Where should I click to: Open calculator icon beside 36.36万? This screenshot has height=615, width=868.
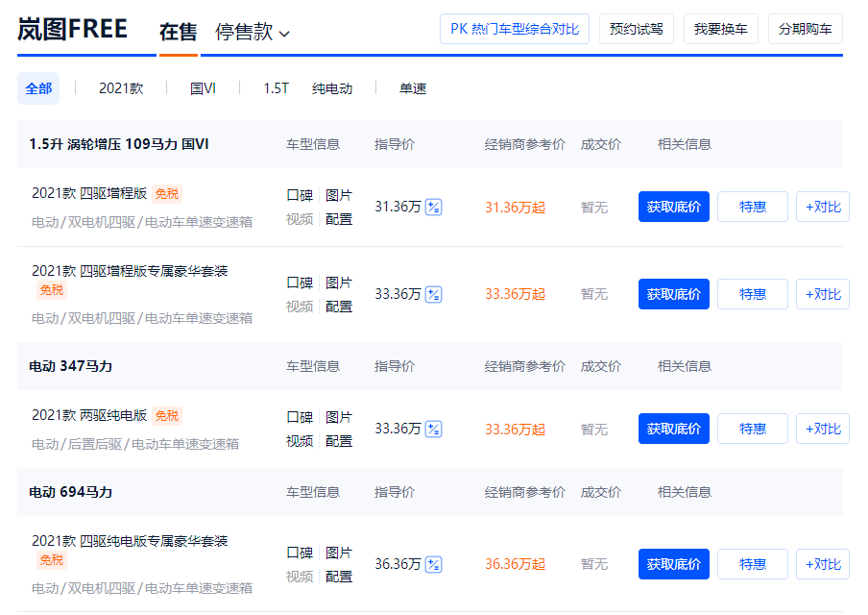coord(433,564)
